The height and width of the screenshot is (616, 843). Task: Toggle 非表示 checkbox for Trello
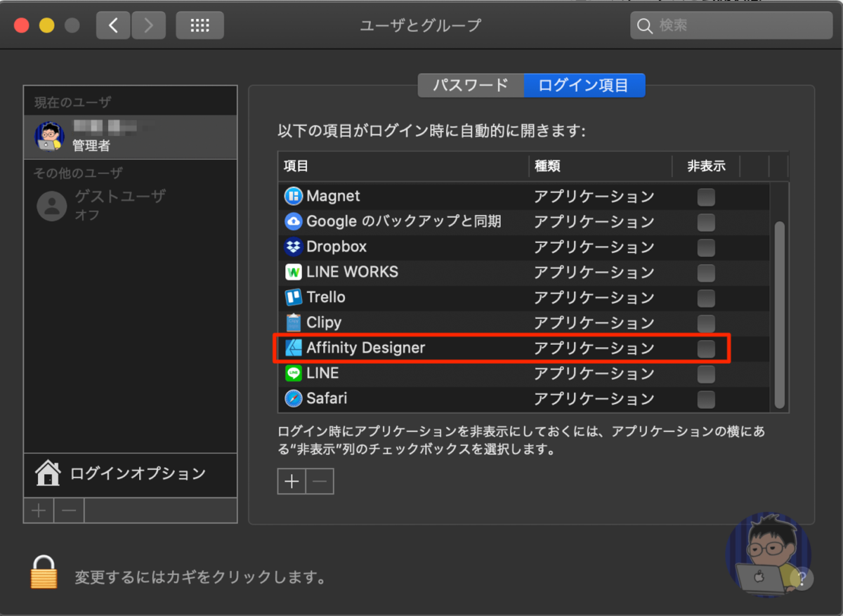point(706,298)
